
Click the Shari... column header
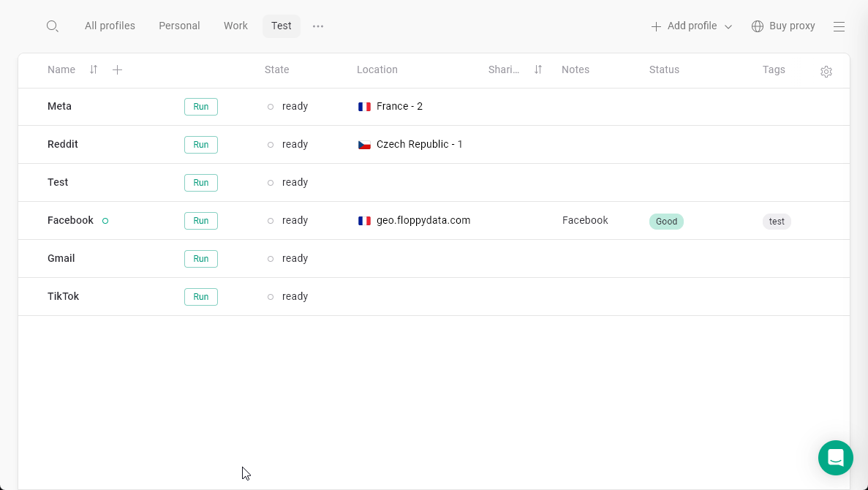tap(504, 69)
